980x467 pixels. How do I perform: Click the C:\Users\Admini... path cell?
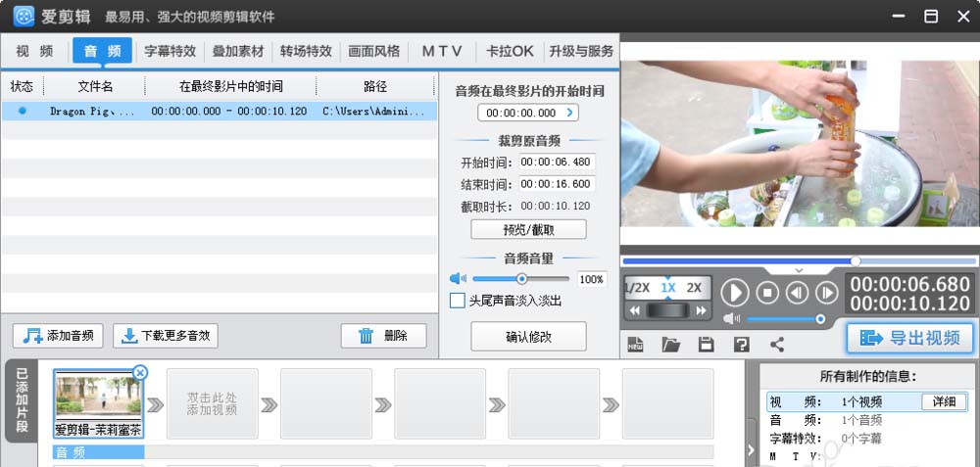tap(373, 112)
